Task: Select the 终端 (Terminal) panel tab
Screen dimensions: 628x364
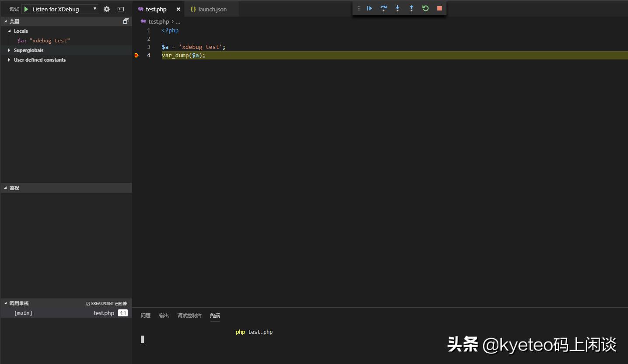Action: click(x=215, y=315)
